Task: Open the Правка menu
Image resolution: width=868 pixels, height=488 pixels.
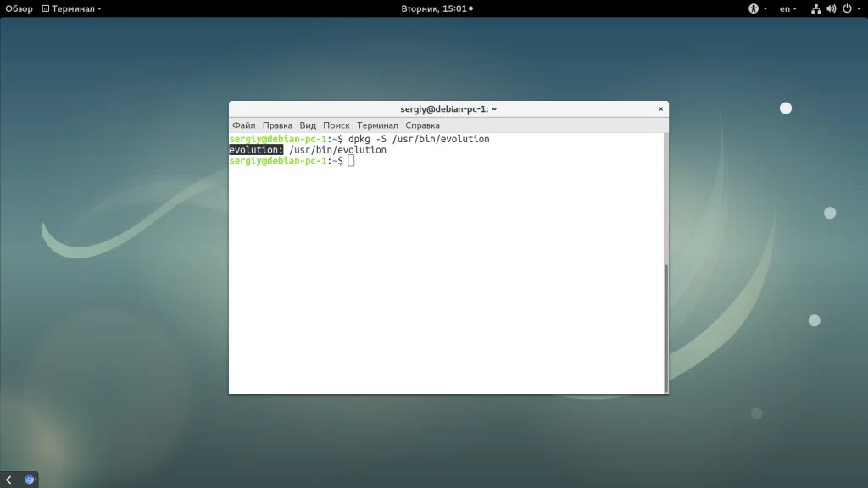Action: point(277,125)
